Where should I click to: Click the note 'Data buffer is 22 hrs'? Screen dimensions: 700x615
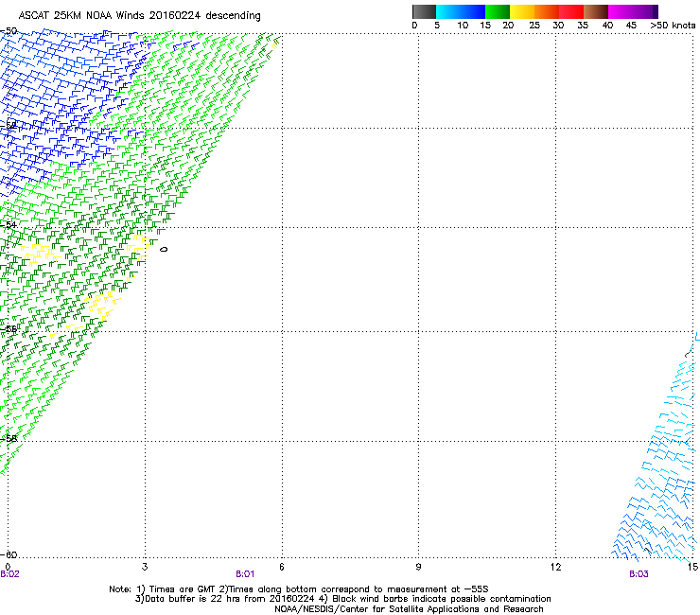(194, 599)
